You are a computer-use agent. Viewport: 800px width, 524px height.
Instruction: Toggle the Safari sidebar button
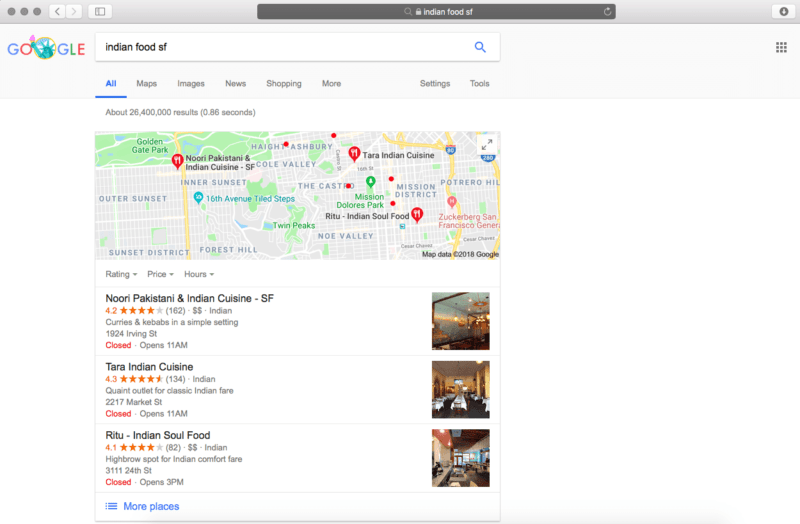pyautogui.click(x=100, y=11)
